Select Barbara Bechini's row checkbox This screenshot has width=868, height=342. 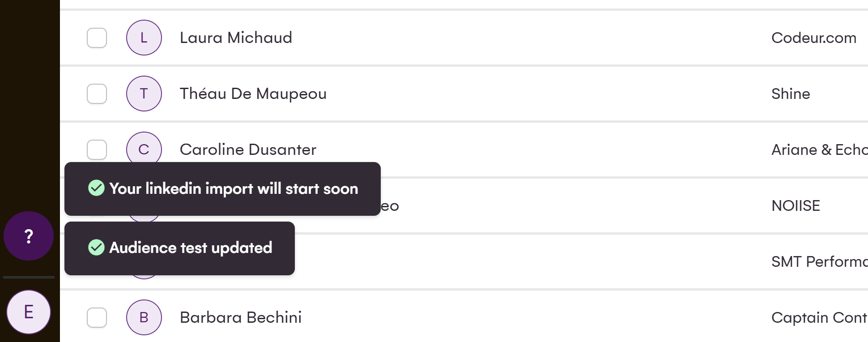(97, 317)
